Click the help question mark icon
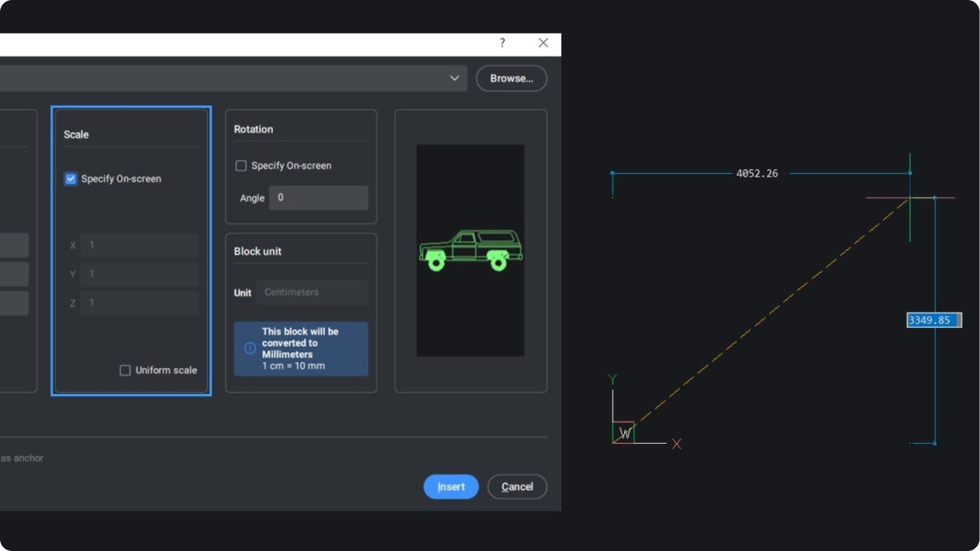 click(502, 43)
